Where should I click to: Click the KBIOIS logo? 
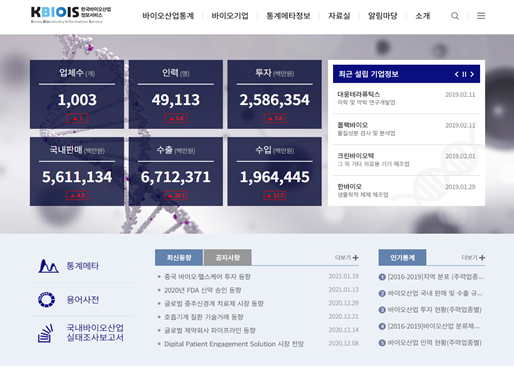coord(71,15)
